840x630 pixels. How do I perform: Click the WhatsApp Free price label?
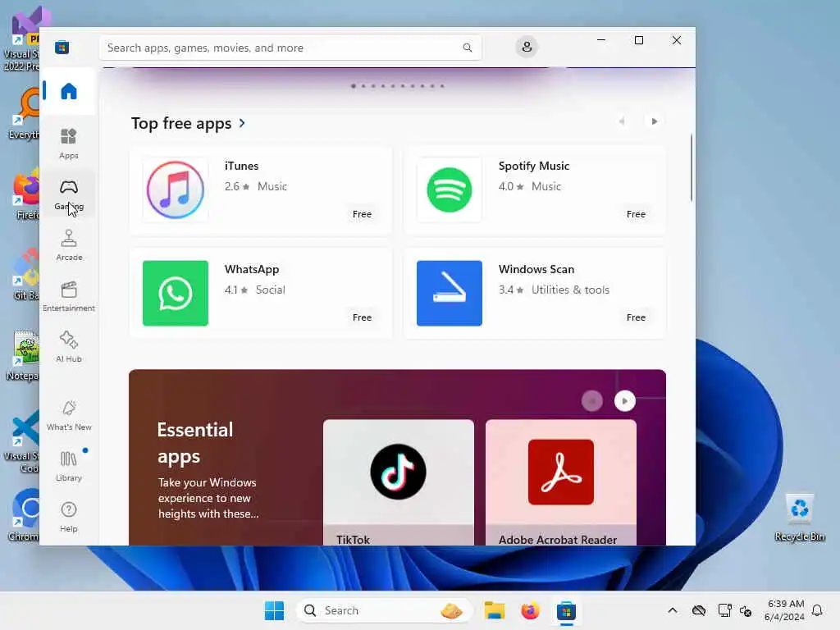click(x=362, y=317)
